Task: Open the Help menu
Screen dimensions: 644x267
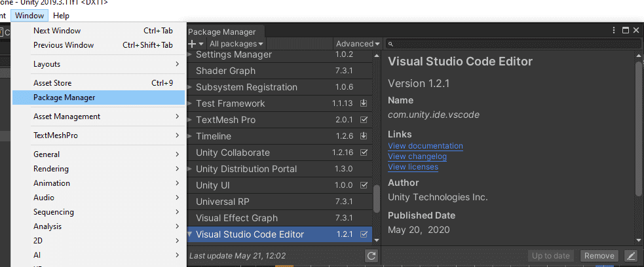Action: [x=61, y=15]
